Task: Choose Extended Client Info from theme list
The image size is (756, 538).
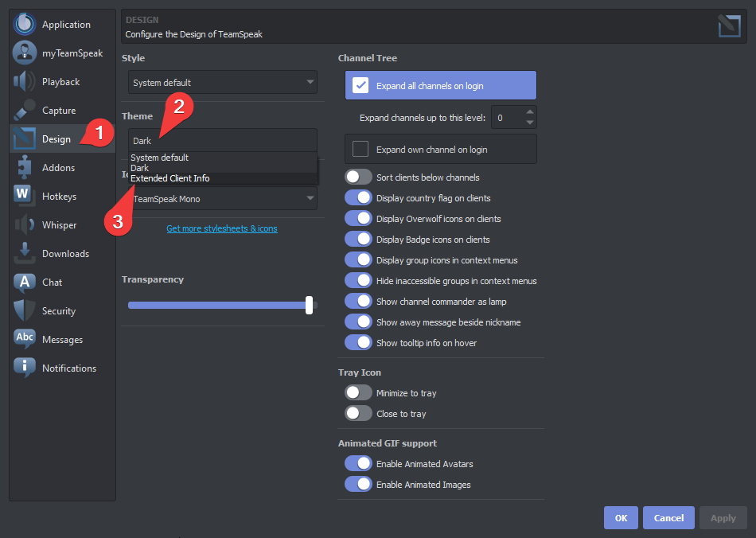Action: pos(170,178)
